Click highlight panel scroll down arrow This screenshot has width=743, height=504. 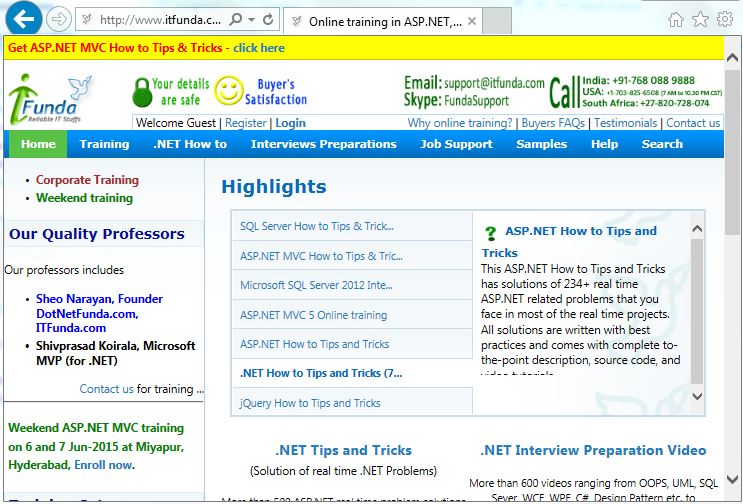coord(697,396)
